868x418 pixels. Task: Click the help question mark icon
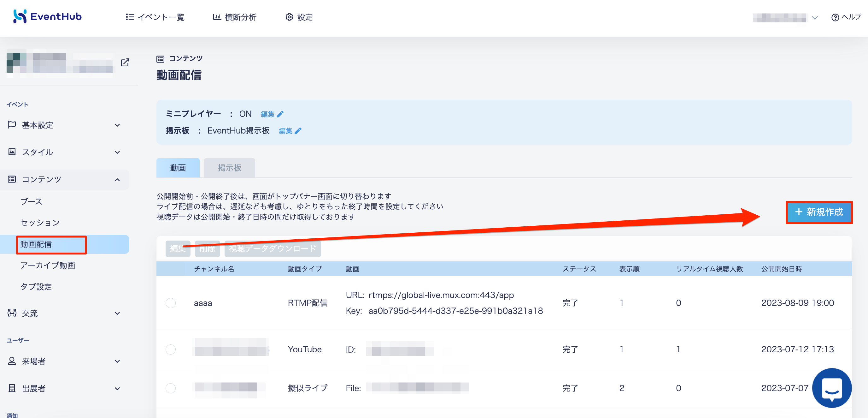(835, 17)
